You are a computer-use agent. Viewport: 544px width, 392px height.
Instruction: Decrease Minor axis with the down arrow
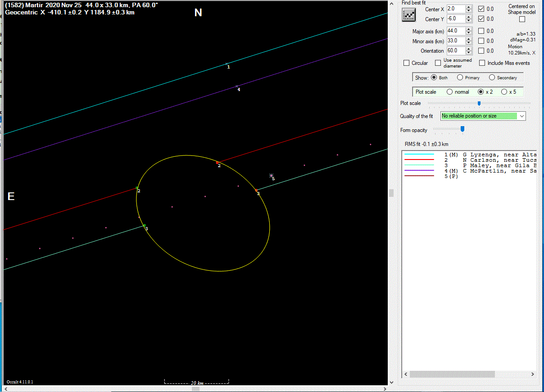pyautogui.click(x=469, y=43)
